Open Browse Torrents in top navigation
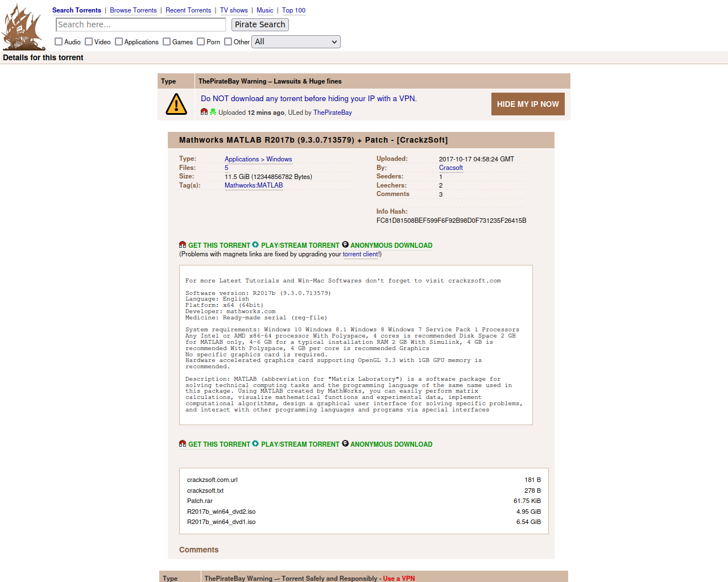Viewport: 728px width, 582px height. click(x=133, y=10)
